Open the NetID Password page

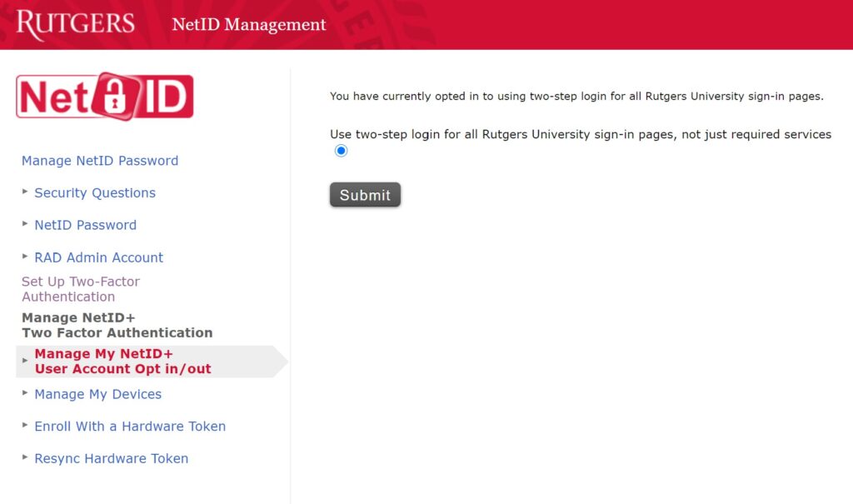tap(85, 225)
